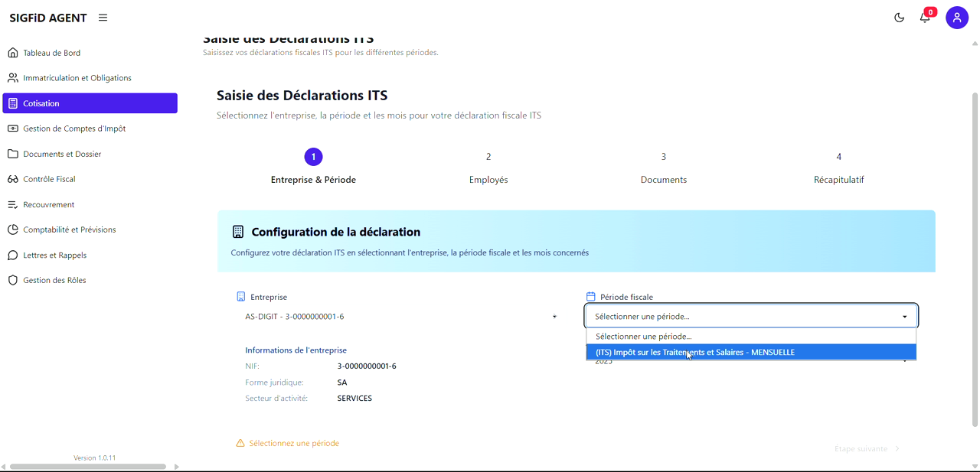This screenshot has width=980, height=472.
Task: Toggle the sidebar with the hamburger icon
Action: pyautogui.click(x=103, y=17)
